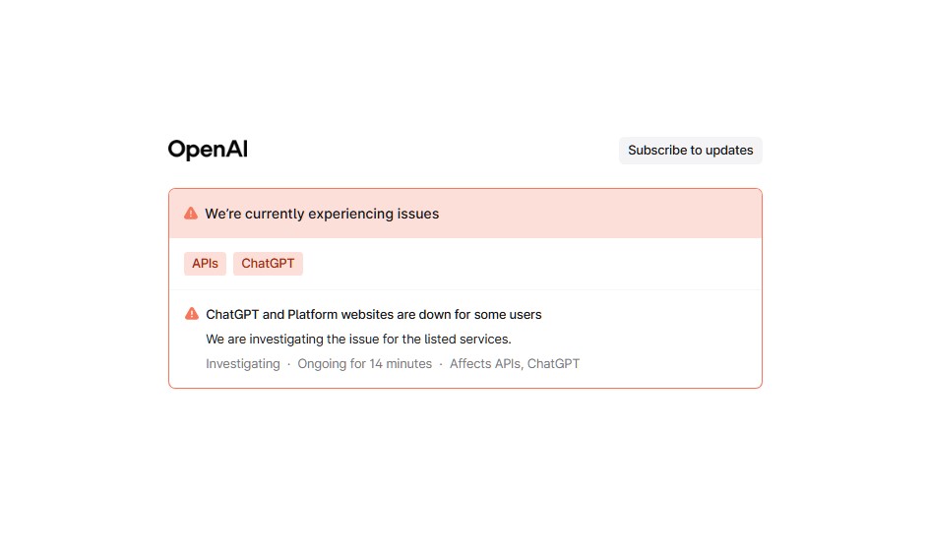Click warning icon beside 'We're currently experiencing issues'
927x560 pixels.
click(x=190, y=214)
